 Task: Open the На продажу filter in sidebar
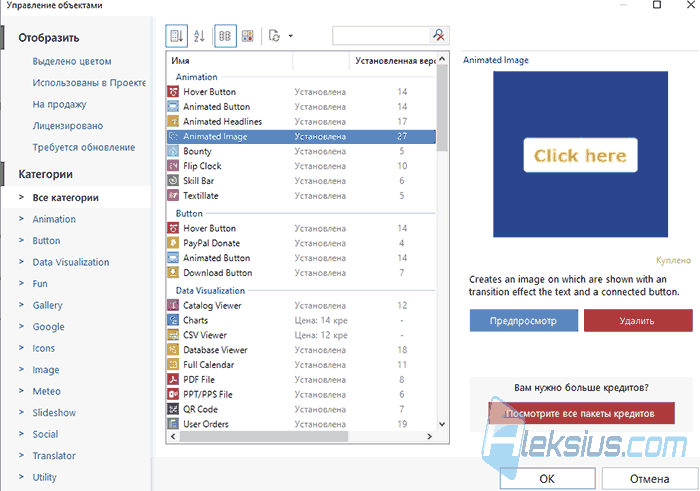(59, 104)
